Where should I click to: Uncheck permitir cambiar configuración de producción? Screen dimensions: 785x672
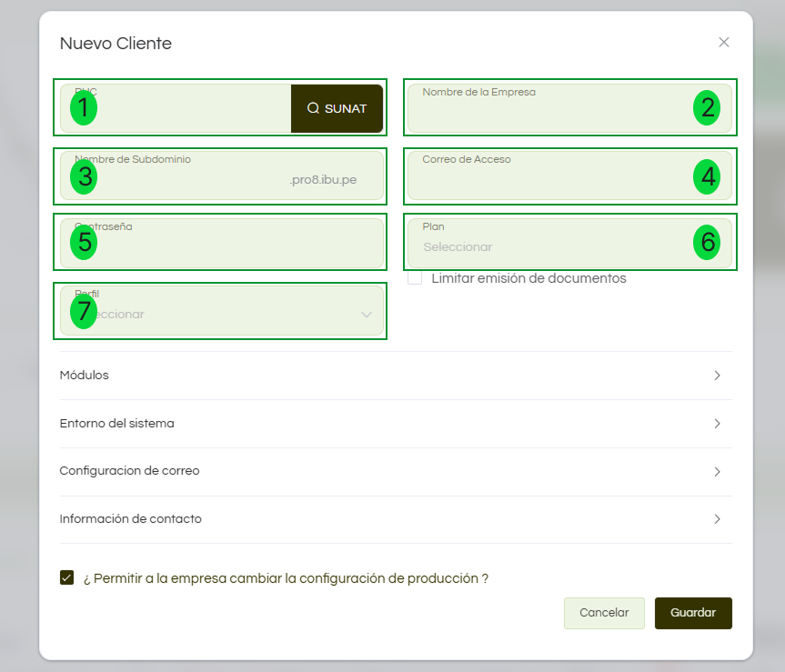(x=66, y=577)
